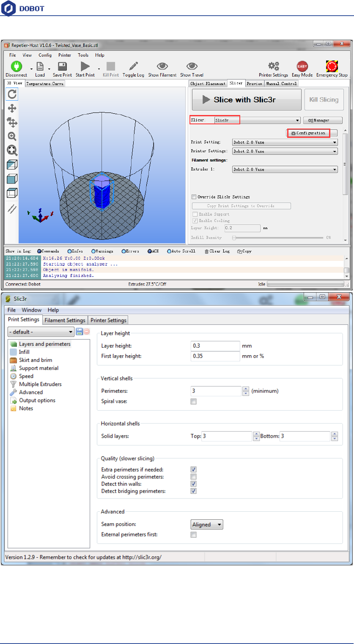Enable the Spiral vase checkbox
The width and height of the screenshot is (354, 644).
pos(194,401)
